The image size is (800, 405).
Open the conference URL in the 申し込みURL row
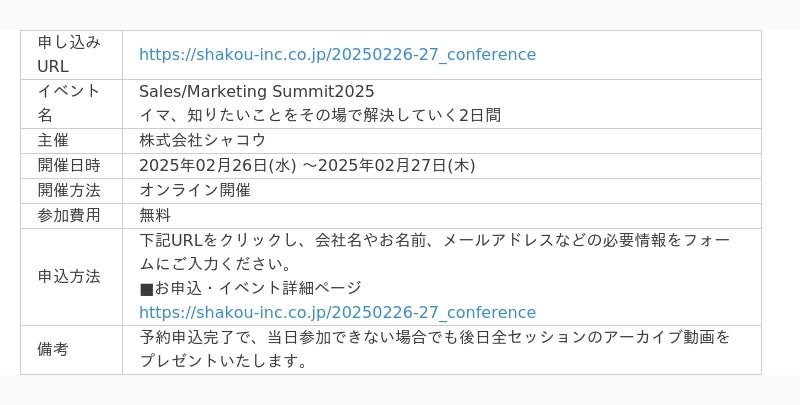click(337, 55)
